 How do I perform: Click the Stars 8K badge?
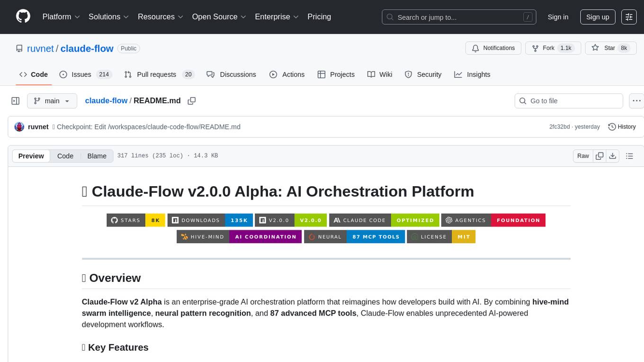(136, 220)
